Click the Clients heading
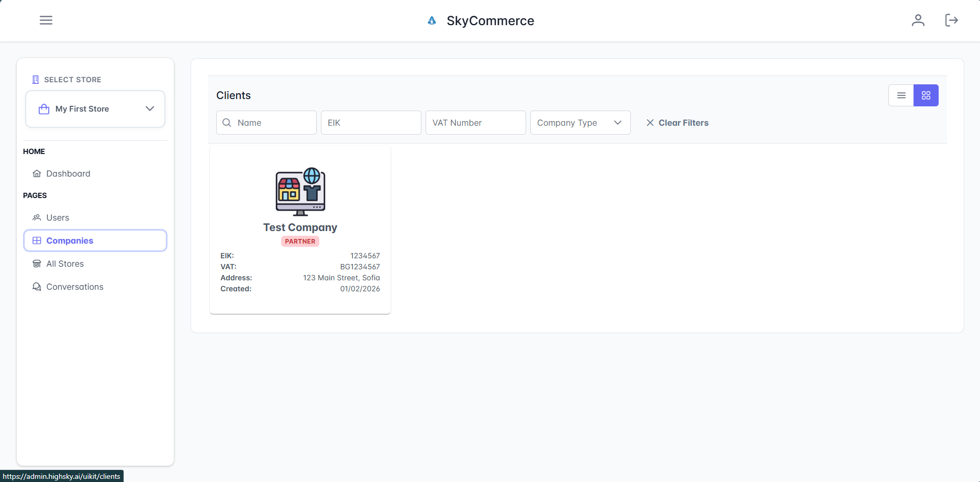The width and height of the screenshot is (980, 482). click(233, 95)
